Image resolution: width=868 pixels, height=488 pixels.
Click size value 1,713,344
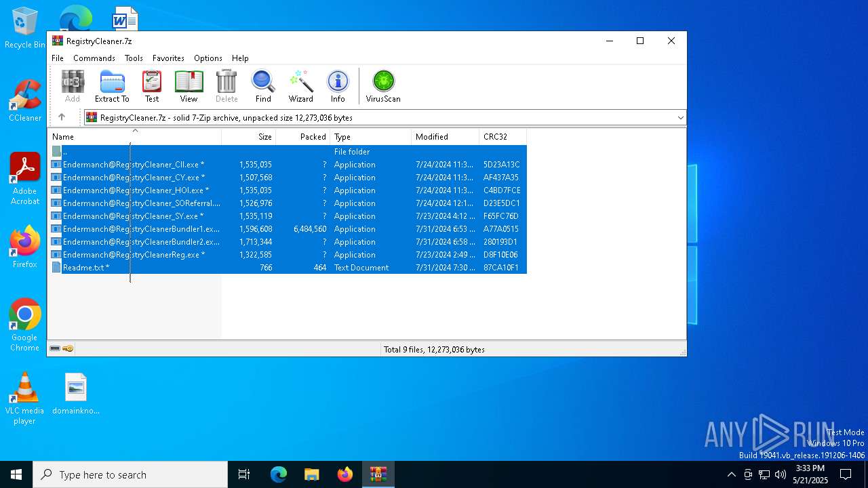coord(256,242)
